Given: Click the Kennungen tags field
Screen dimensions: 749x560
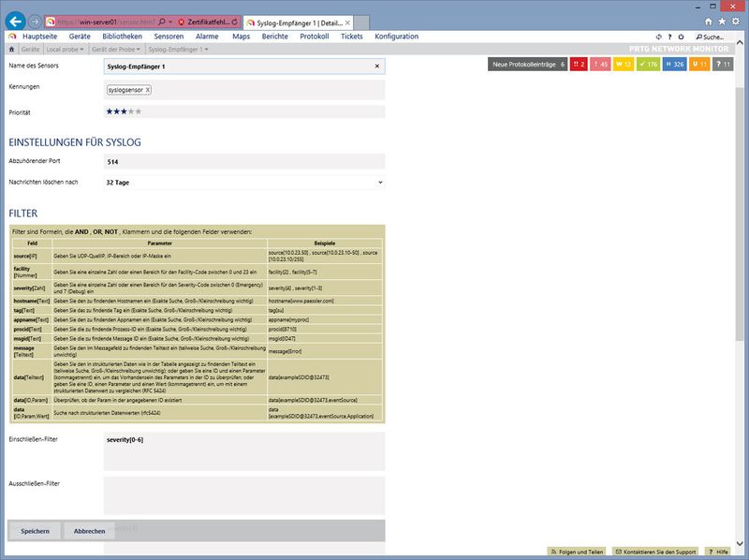Looking at the screenshot, I should point(244,90).
